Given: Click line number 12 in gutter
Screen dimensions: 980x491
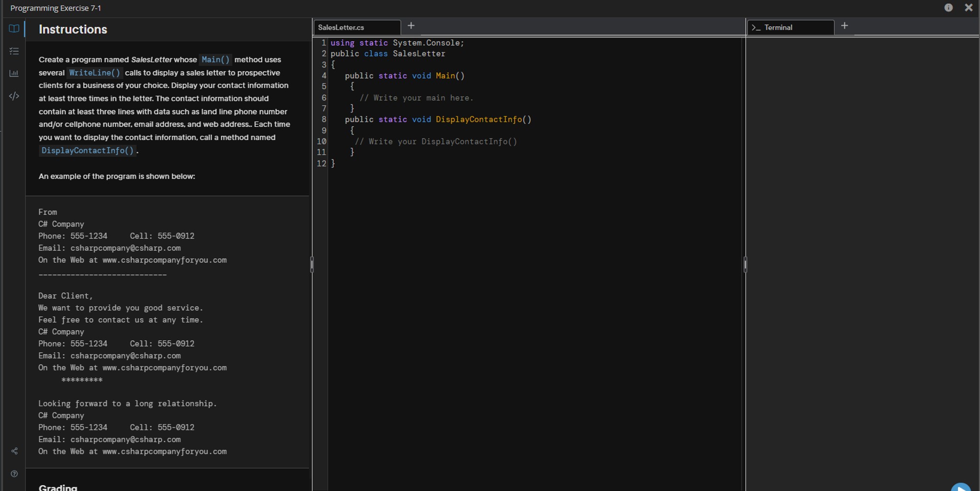Looking at the screenshot, I should 321,163.
